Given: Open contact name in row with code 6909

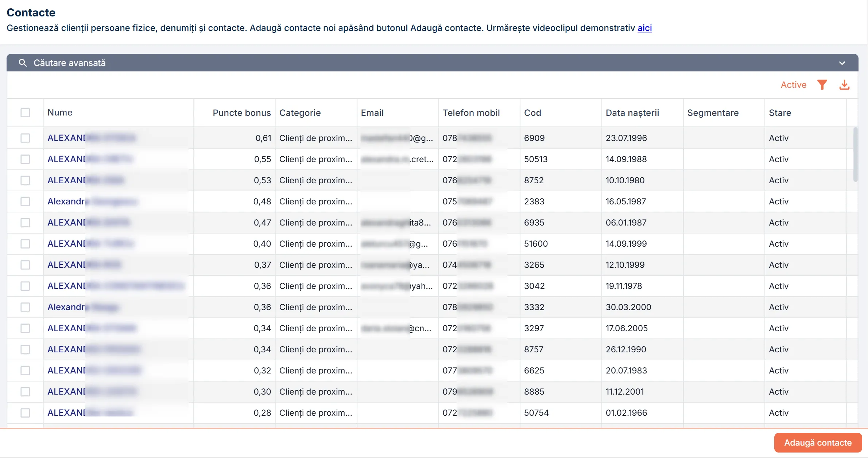Looking at the screenshot, I should point(91,138).
